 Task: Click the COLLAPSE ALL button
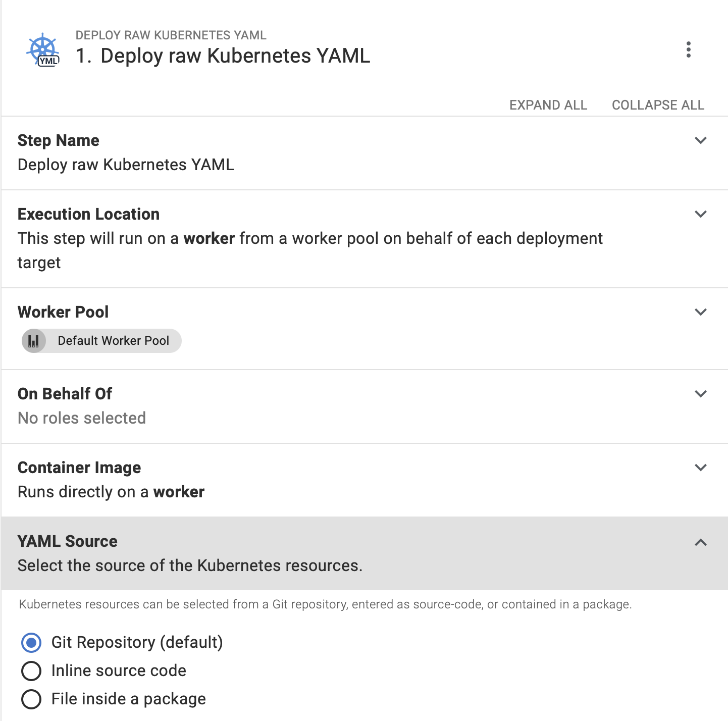coord(658,105)
